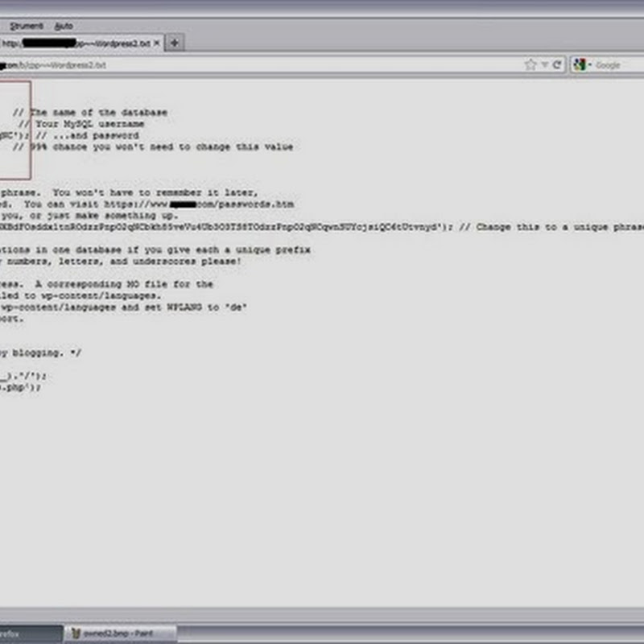The image size is (644, 644).
Task: Reload the page
Action: click(557, 64)
